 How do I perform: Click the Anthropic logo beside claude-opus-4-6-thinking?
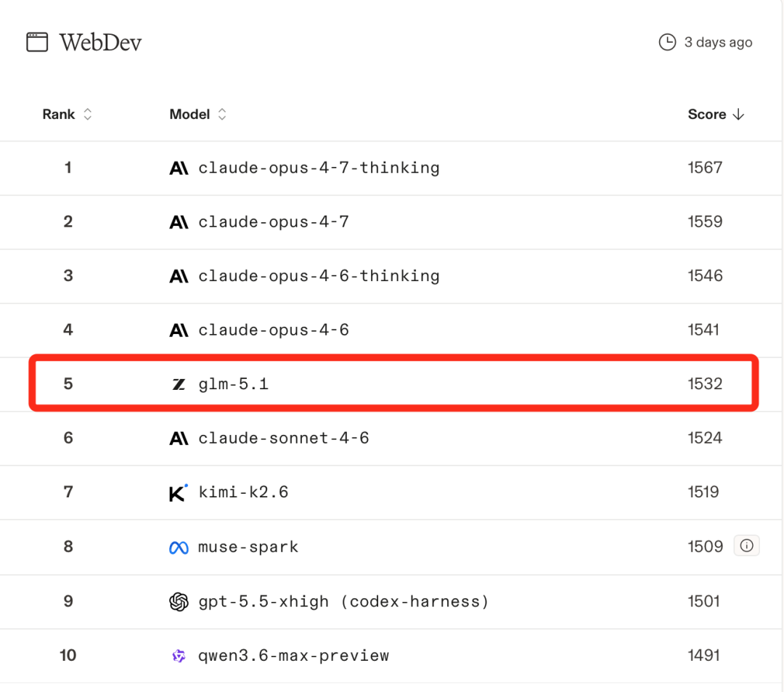click(179, 276)
